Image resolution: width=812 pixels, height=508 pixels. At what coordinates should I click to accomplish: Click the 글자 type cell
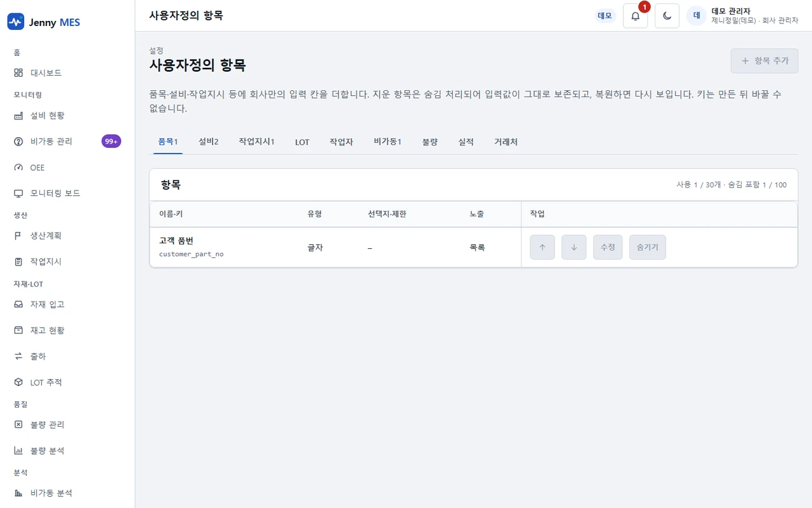coord(315,248)
